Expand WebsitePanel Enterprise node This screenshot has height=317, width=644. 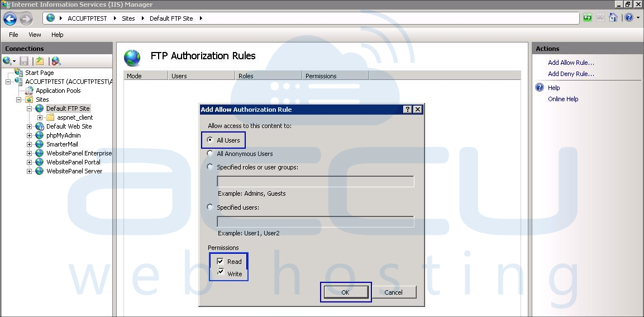[29, 153]
